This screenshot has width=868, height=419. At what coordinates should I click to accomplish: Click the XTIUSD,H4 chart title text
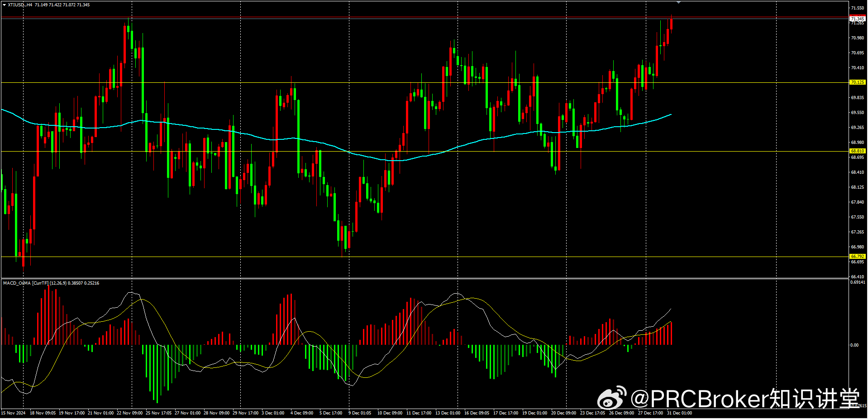point(20,5)
